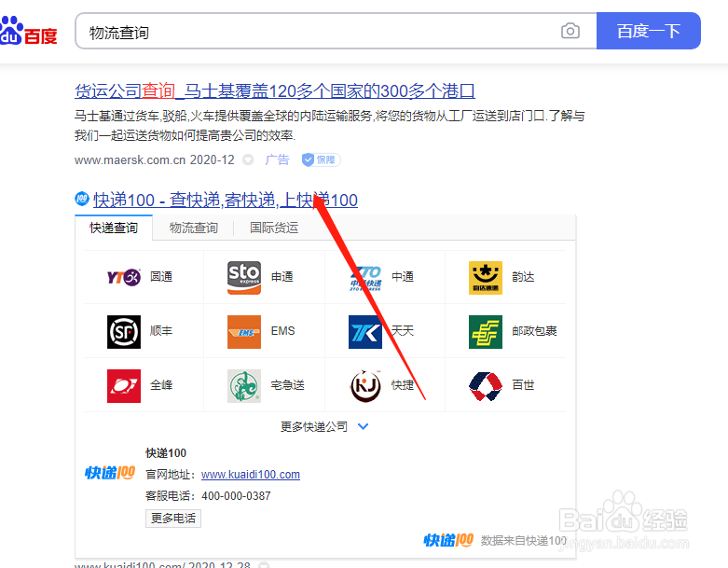Viewport: 728px width, 568px height.
Task: Click the 保障 shield badge
Action: (x=322, y=159)
